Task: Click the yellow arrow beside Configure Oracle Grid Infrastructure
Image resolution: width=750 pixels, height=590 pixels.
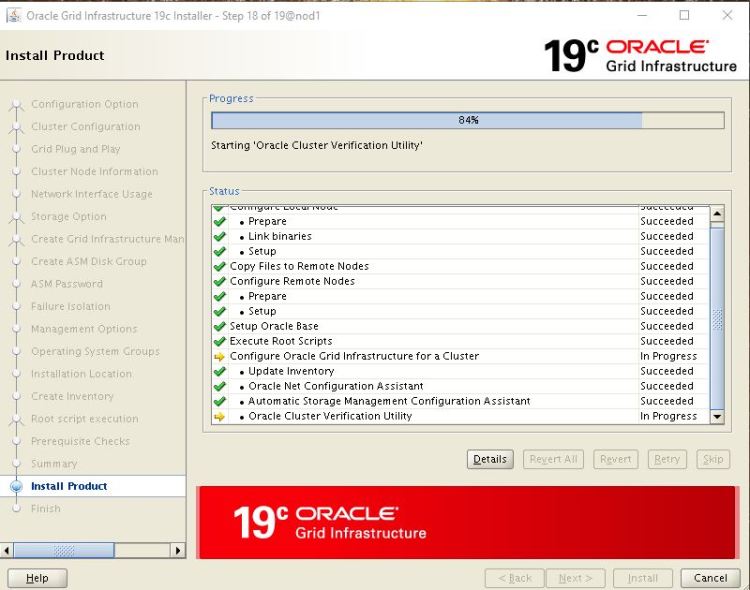Action: (219, 356)
